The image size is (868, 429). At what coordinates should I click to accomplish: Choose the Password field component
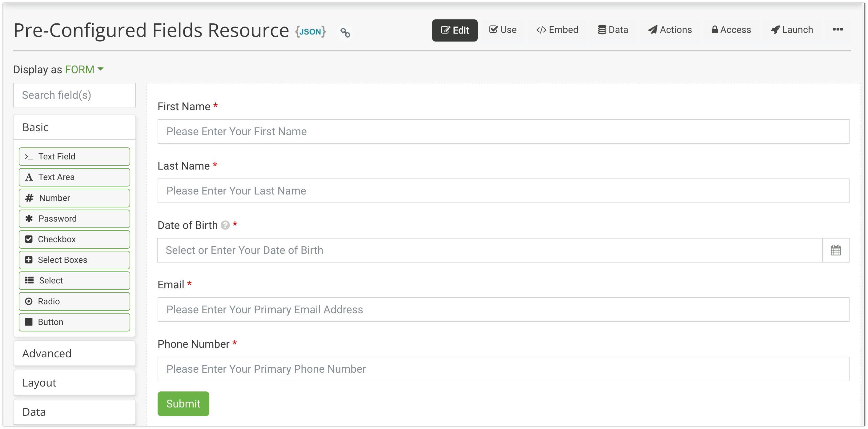pos(74,219)
